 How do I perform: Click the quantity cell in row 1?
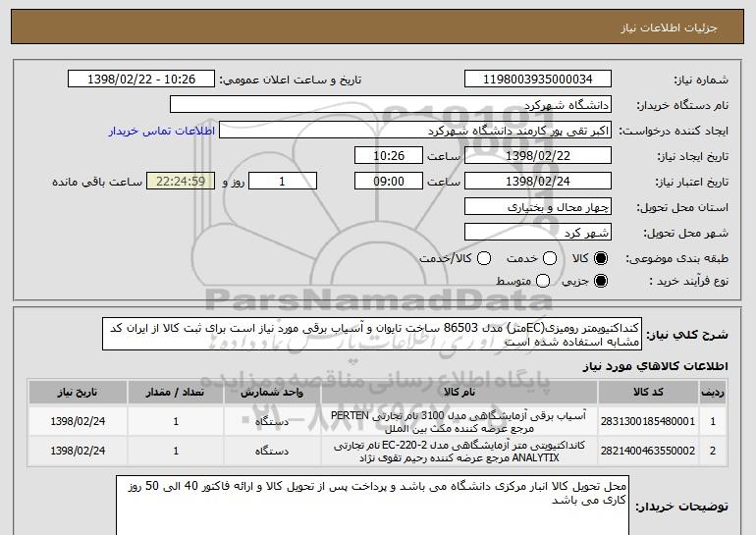176,422
